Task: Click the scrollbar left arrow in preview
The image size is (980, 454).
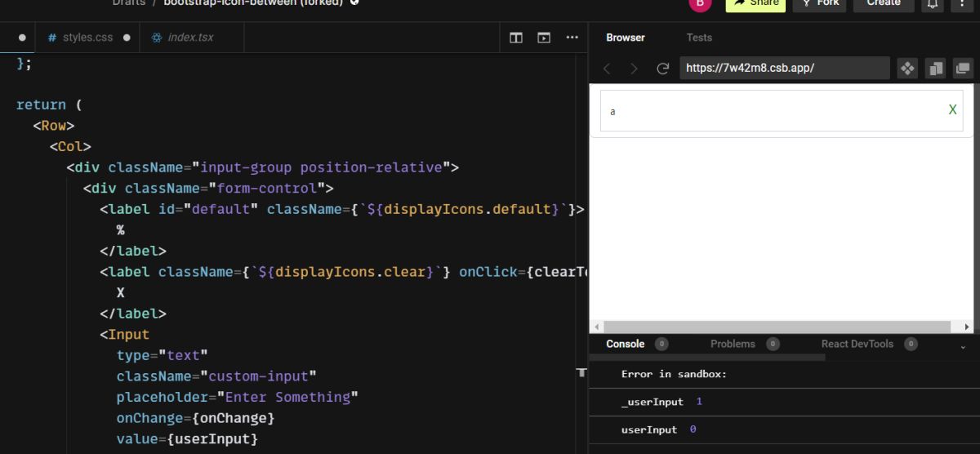Action: 597,327
